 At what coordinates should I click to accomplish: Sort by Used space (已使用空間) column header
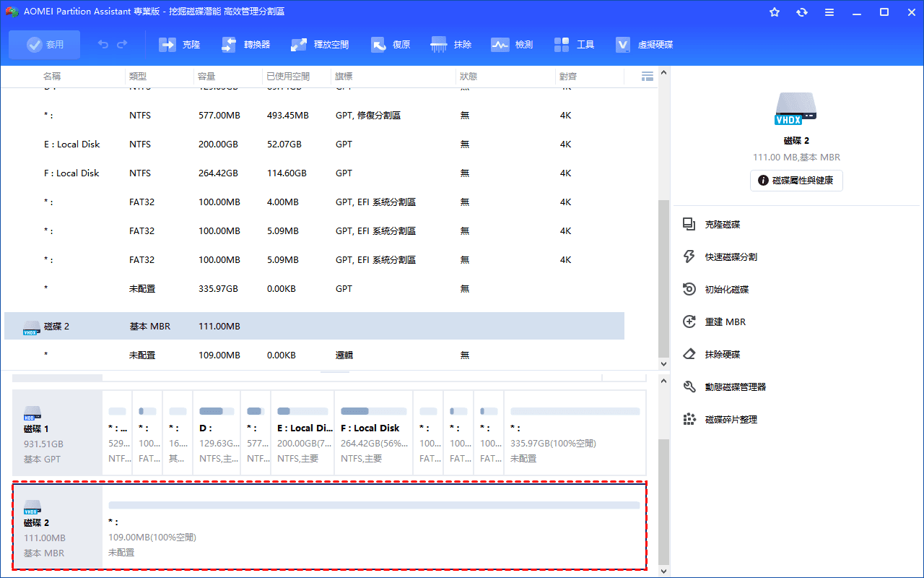(x=288, y=76)
